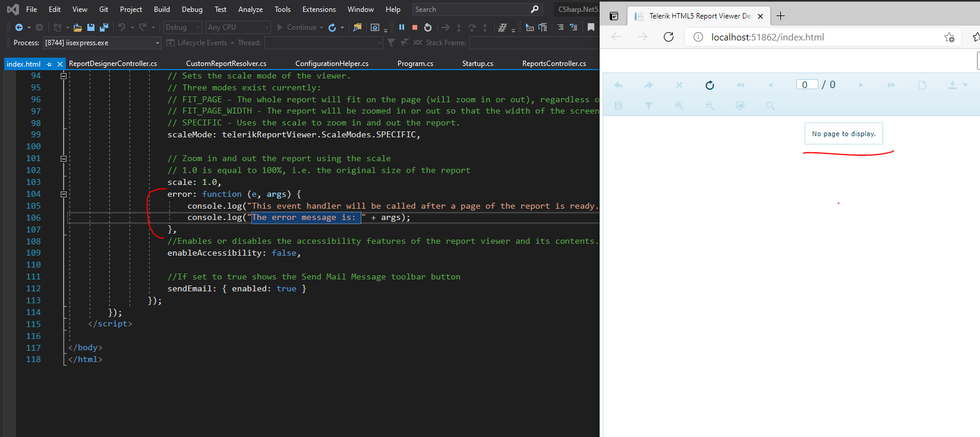Open a new browser tab
The height and width of the screenshot is (437, 980).
pyautogui.click(x=781, y=16)
